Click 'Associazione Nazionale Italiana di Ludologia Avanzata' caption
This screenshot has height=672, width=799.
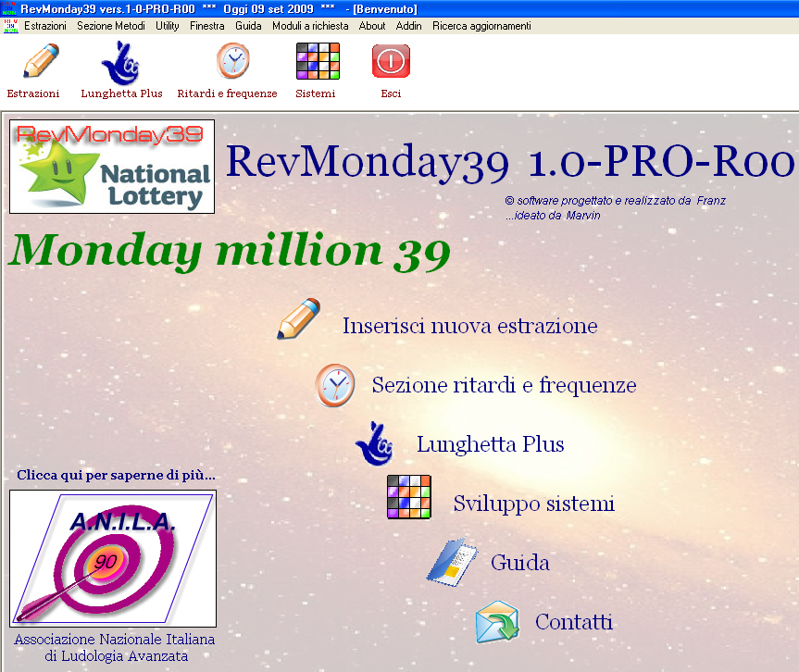(115, 647)
